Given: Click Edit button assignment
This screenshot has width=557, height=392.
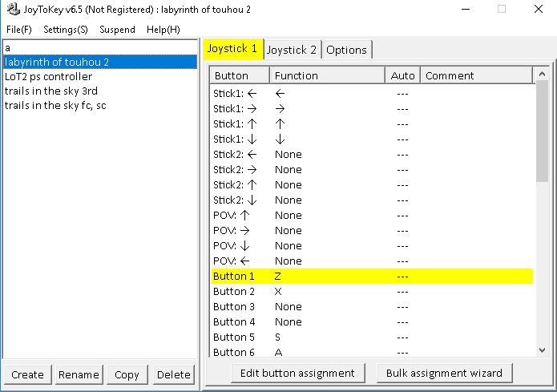Looking at the screenshot, I should [x=297, y=373].
